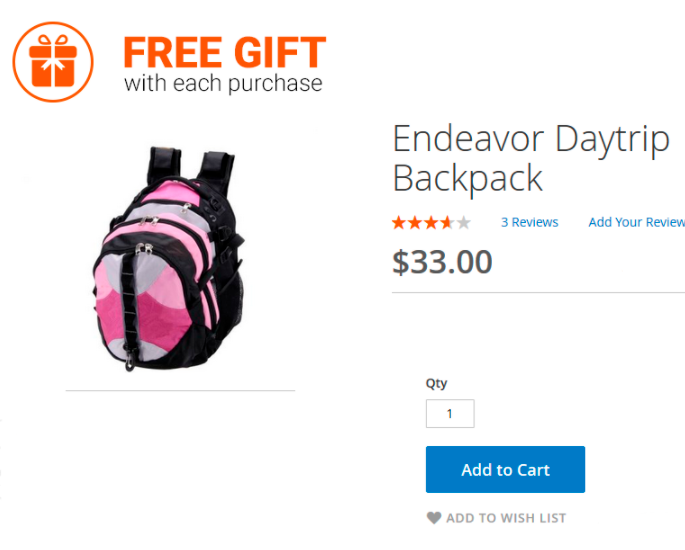685x550 pixels.
Task: Open the pink backpack product image
Action: click(x=168, y=259)
